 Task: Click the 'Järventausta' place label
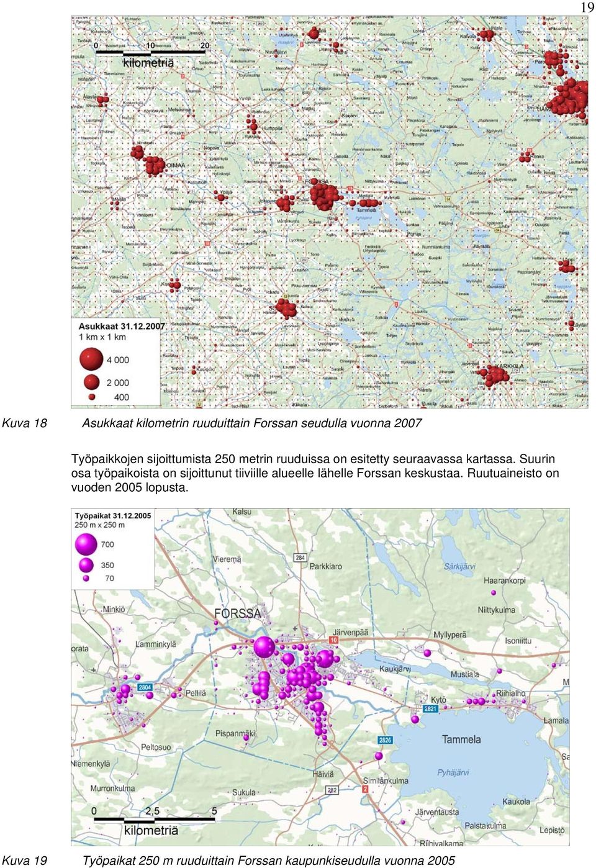pos(437,811)
